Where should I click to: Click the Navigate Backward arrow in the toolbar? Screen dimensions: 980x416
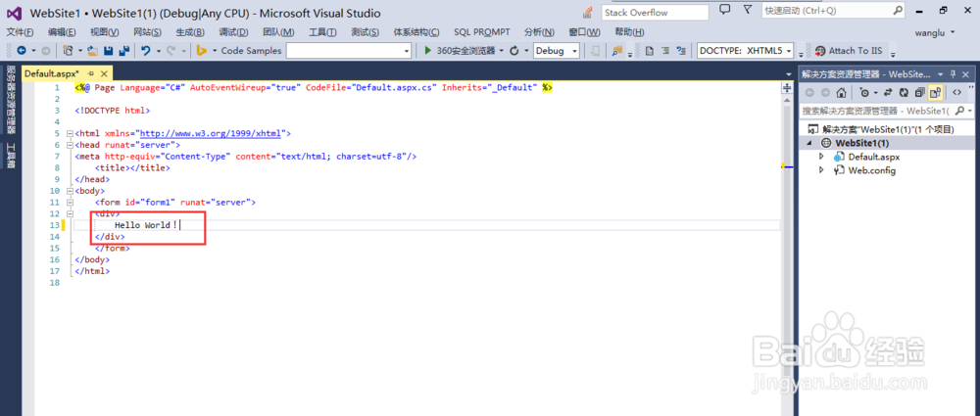pyautogui.click(x=21, y=51)
